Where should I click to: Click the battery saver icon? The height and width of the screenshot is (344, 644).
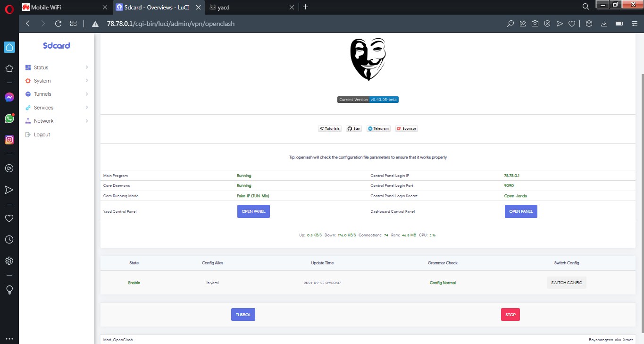619,24
